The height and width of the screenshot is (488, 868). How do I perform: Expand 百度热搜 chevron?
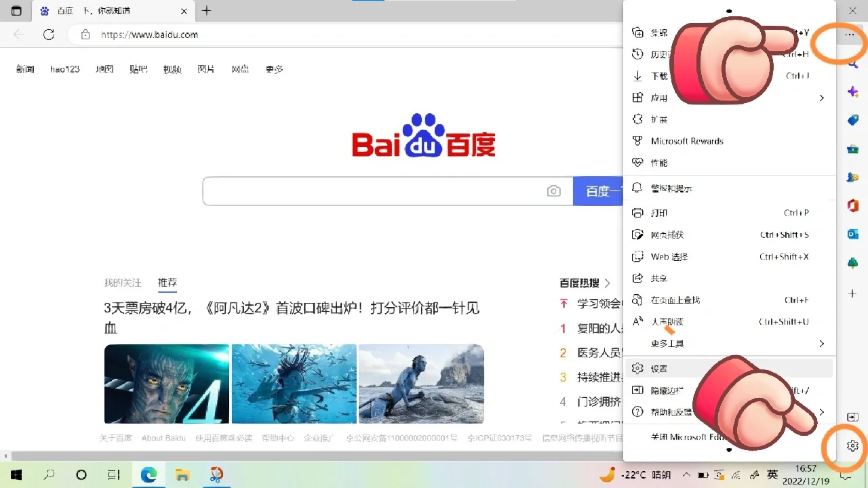click(x=607, y=283)
